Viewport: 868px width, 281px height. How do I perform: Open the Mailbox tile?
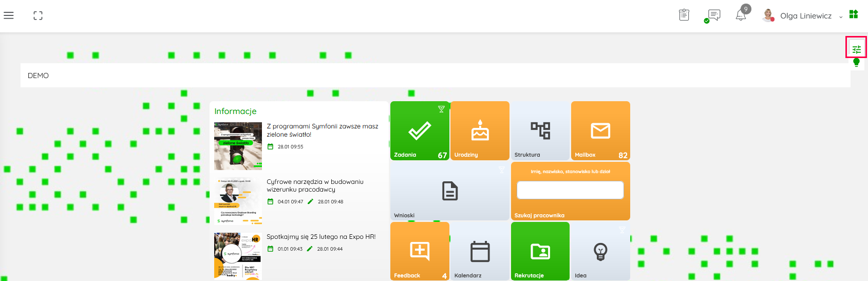[600, 131]
